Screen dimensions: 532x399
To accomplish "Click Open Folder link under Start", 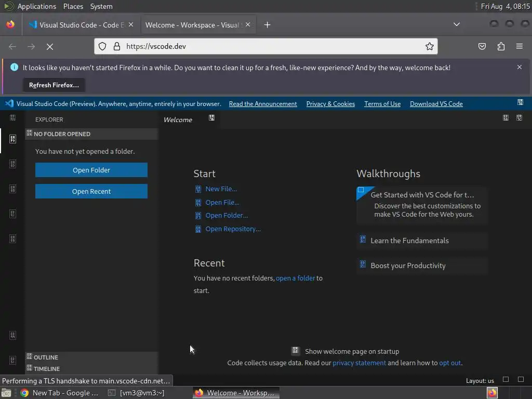I will 227,215.
